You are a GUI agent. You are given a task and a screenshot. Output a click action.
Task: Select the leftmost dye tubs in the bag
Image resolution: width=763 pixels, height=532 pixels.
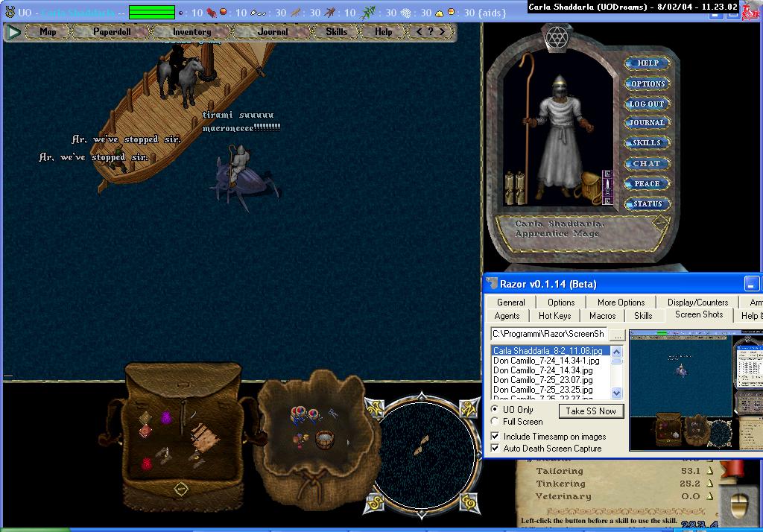pyautogui.click(x=298, y=414)
